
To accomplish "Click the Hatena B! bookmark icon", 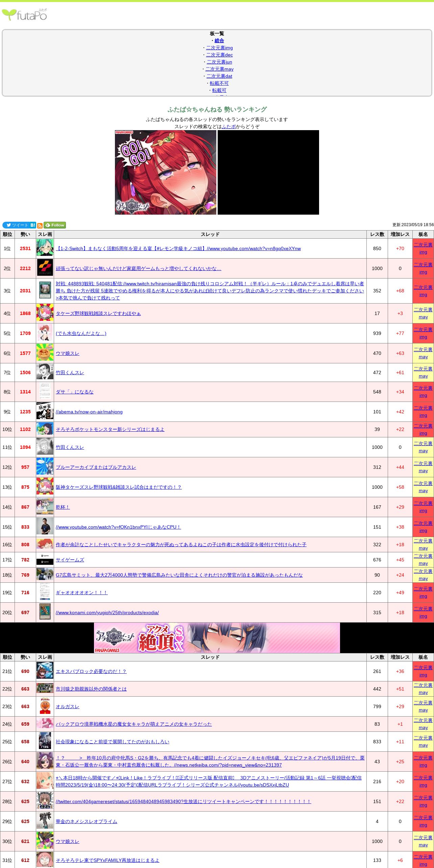I will pyautogui.click(x=33, y=225).
